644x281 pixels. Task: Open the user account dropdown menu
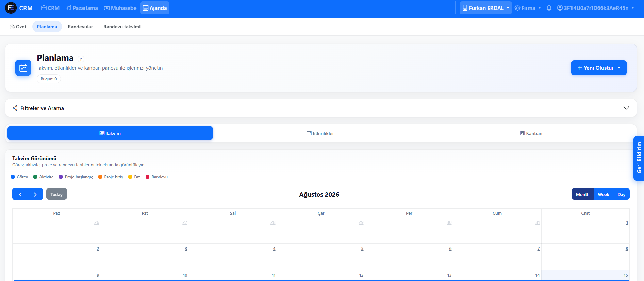(x=595, y=8)
